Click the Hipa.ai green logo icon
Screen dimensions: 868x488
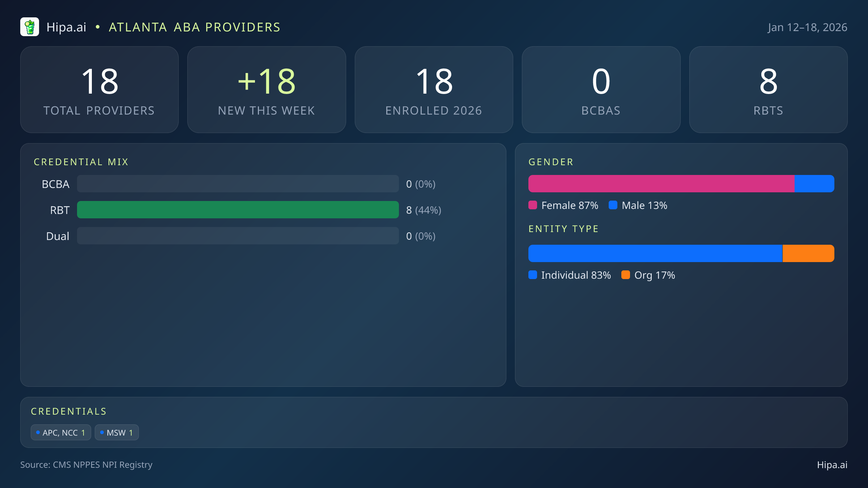tap(30, 27)
